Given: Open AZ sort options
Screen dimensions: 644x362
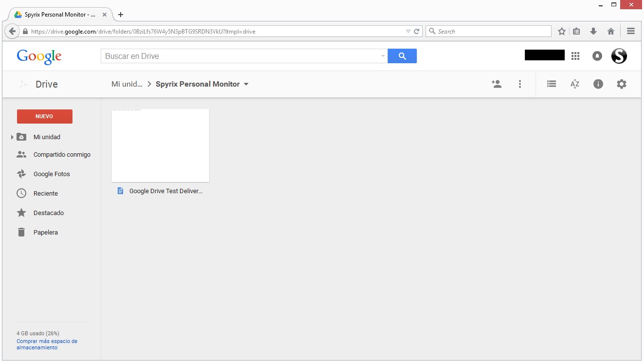Looking at the screenshot, I should point(575,84).
